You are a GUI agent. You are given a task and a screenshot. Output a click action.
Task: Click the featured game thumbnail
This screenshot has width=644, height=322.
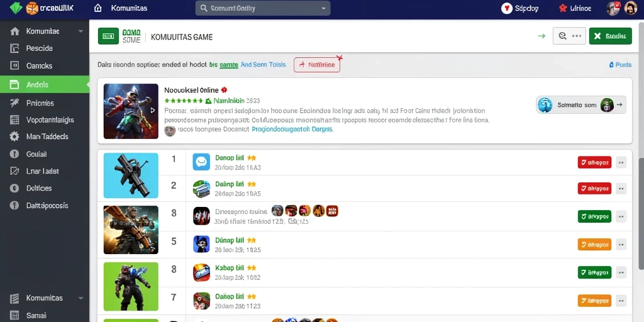point(131,111)
